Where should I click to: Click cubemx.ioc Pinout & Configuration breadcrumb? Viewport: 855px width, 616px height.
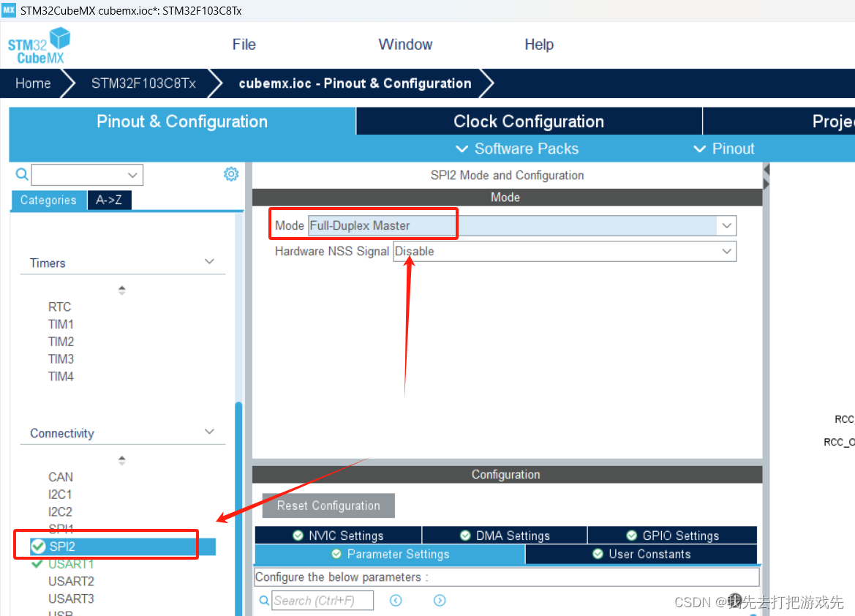355,83
